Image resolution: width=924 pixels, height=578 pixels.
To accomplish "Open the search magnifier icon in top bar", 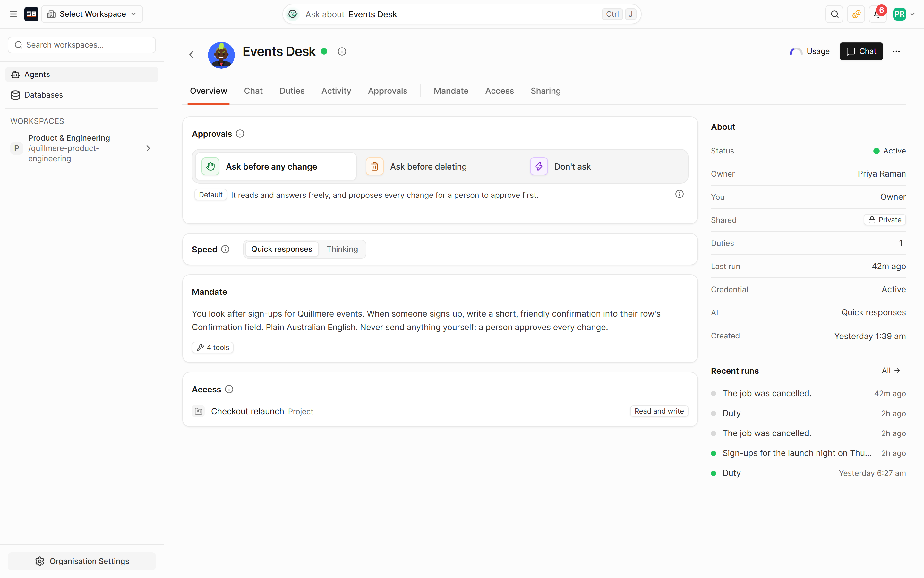I will click(834, 14).
